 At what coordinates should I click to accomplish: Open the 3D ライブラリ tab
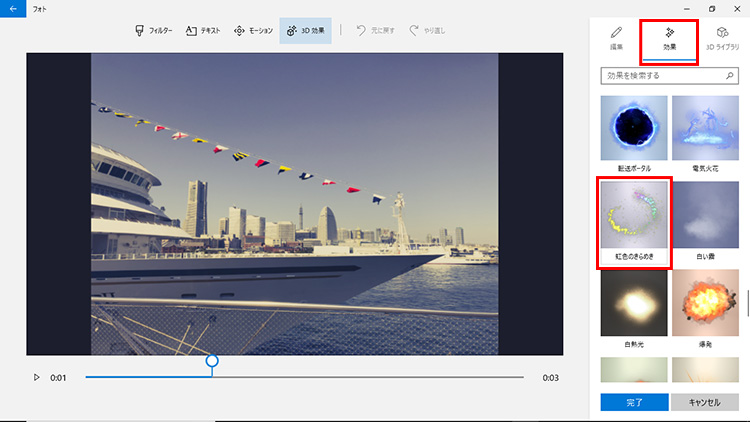click(722, 38)
